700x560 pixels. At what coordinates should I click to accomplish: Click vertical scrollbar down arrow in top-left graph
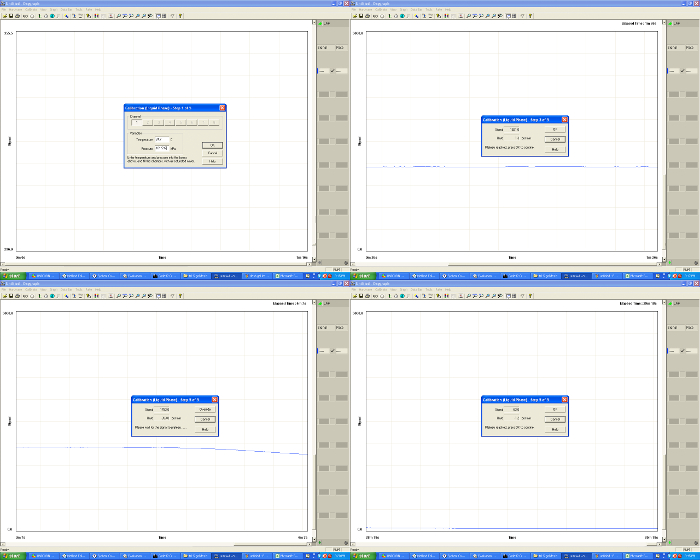pos(314,259)
